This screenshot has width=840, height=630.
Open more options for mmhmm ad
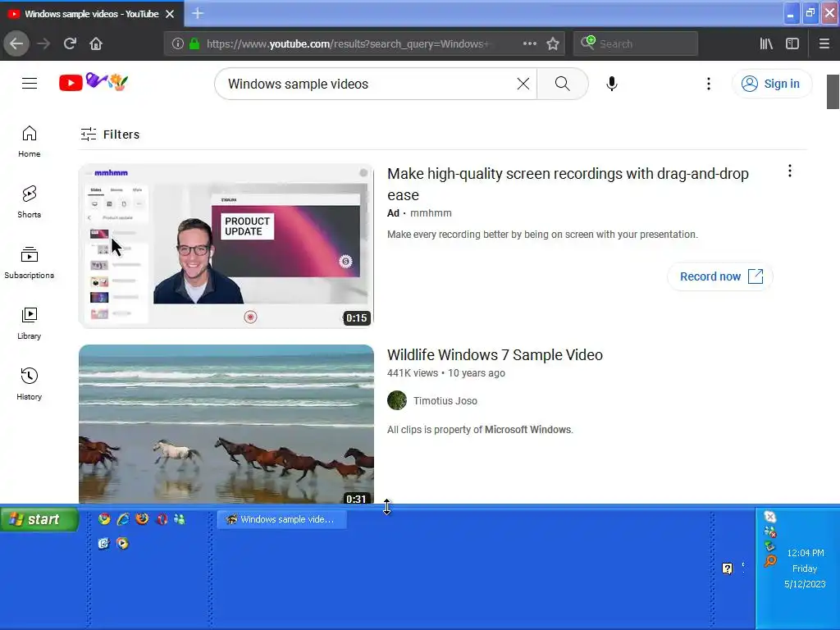790,171
